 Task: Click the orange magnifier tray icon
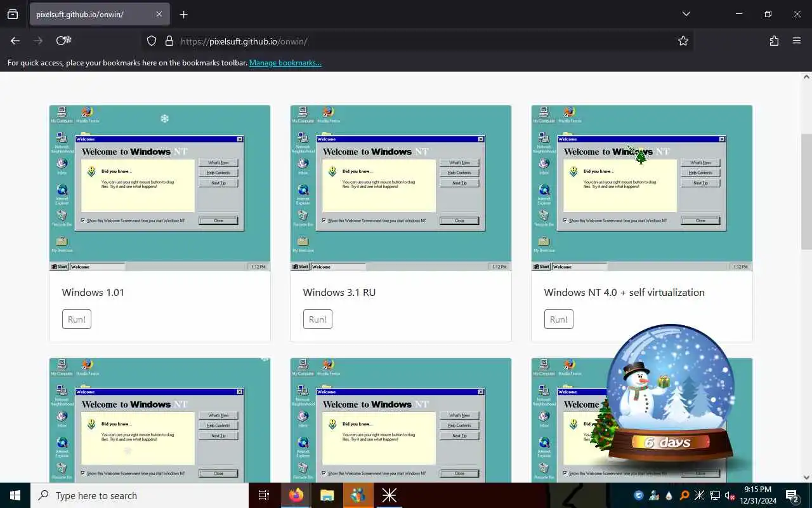pyautogui.click(x=684, y=495)
